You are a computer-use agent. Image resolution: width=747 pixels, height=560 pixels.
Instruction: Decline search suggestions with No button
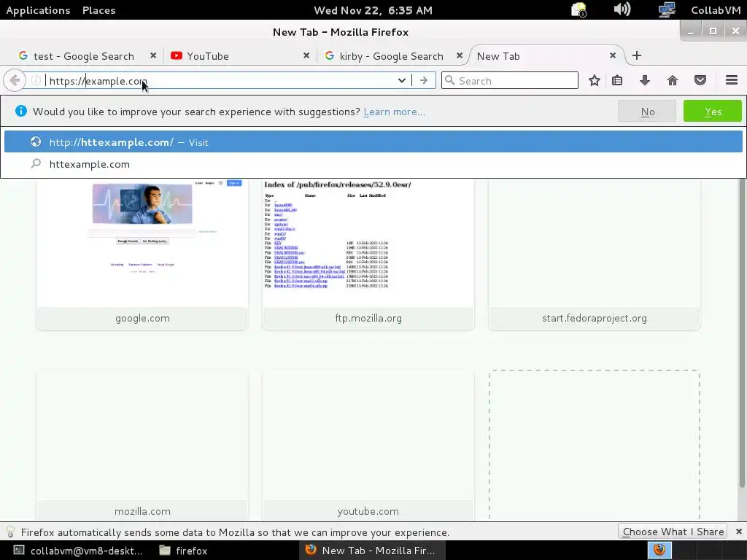click(x=647, y=112)
